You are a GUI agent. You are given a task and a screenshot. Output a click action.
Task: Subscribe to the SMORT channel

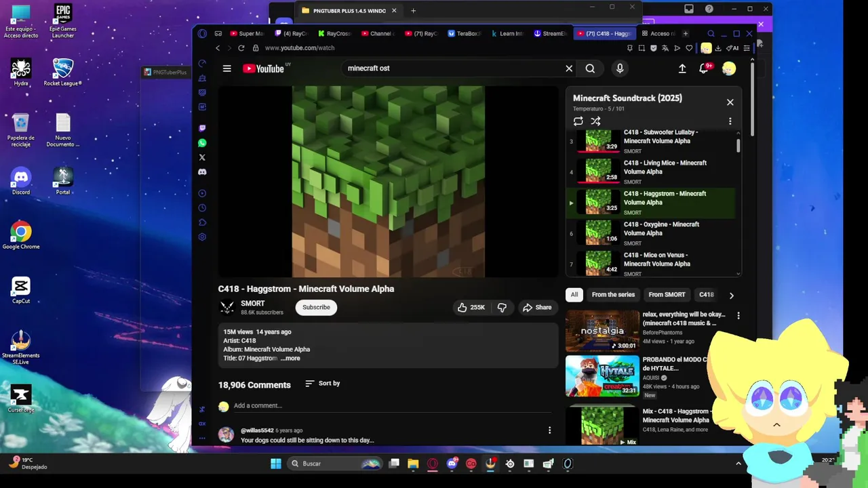tap(316, 307)
